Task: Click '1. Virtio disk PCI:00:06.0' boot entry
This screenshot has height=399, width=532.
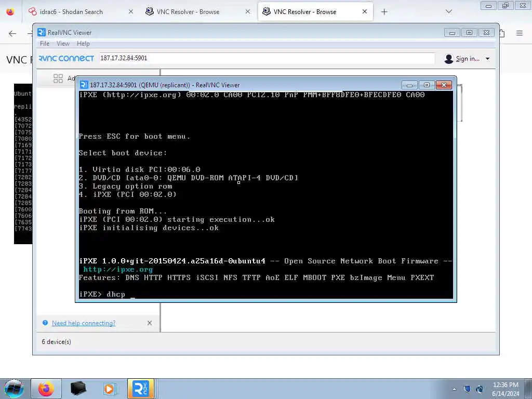Action: [x=139, y=169]
